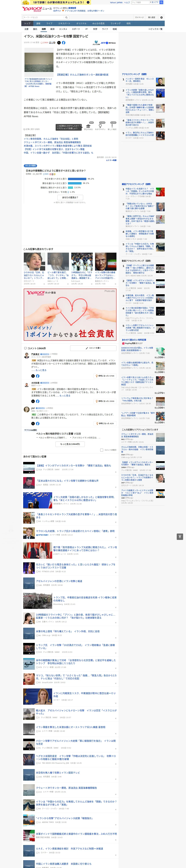
Task: Click the keyword search magnifier button
Action: [x=66, y=17]
